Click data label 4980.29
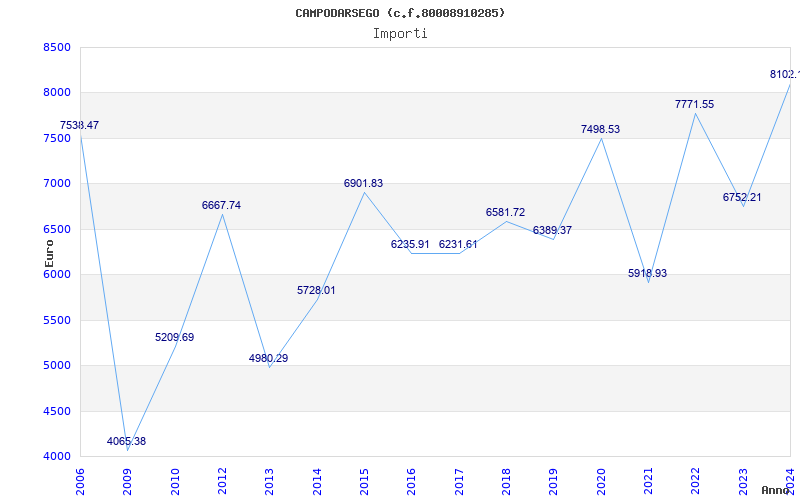The width and height of the screenshot is (800, 500). [268, 358]
